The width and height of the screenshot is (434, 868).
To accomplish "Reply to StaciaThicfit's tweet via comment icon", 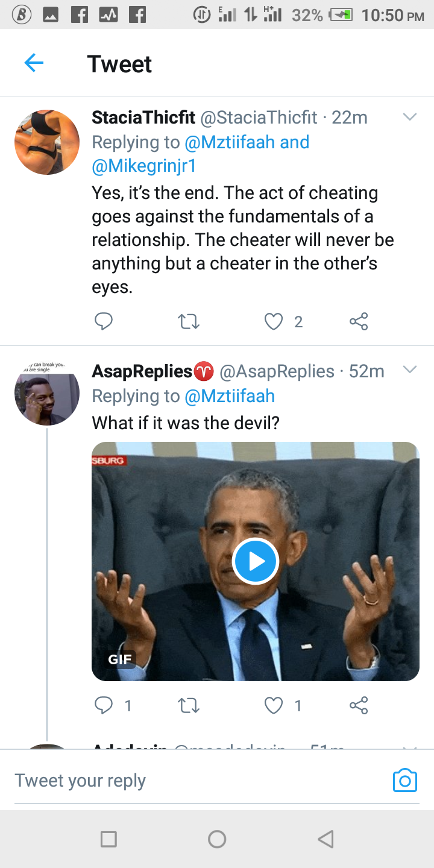I will tap(104, 322).
